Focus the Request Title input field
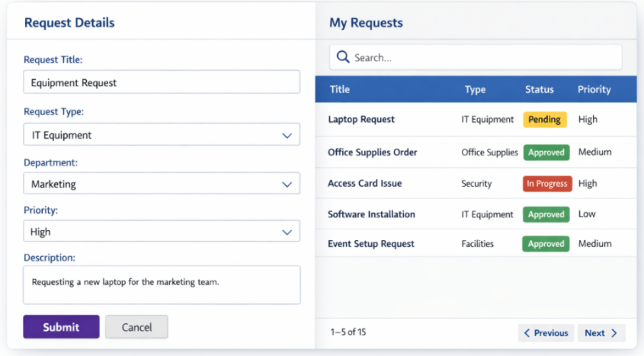The height and width of the screenshot is (356, 644). point(162,82)
